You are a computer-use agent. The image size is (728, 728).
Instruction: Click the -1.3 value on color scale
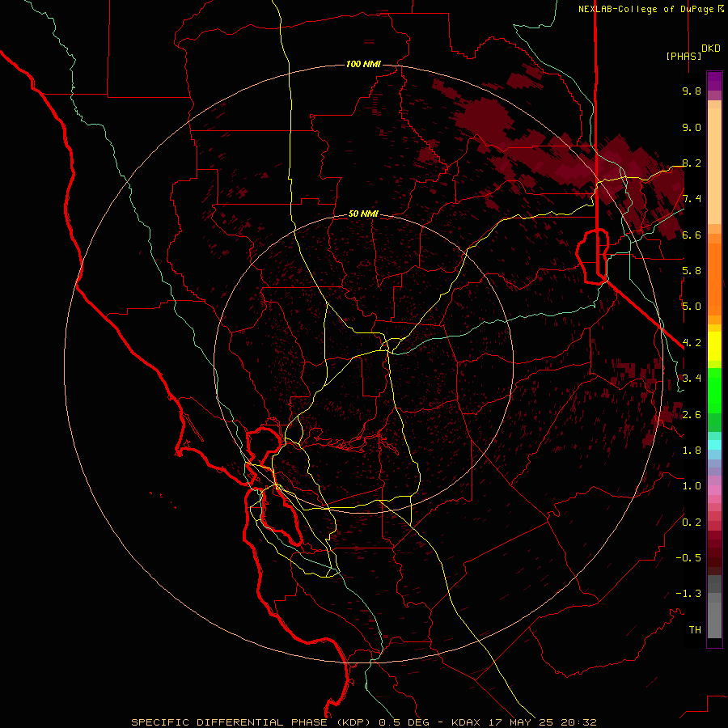(x=688, y=594)
